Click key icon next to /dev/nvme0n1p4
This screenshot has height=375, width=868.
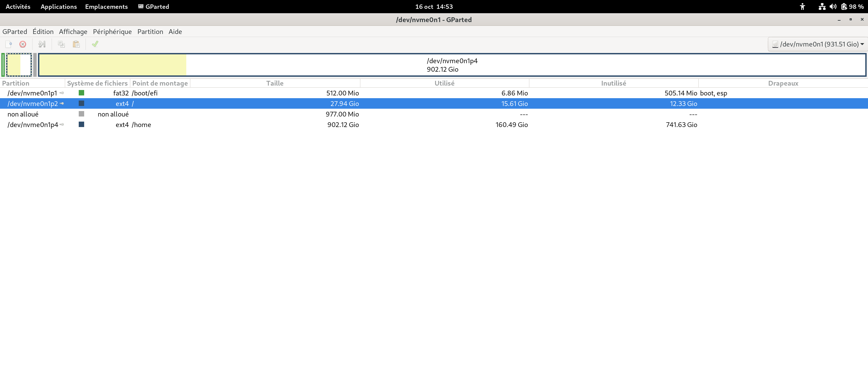click(62, 124)
